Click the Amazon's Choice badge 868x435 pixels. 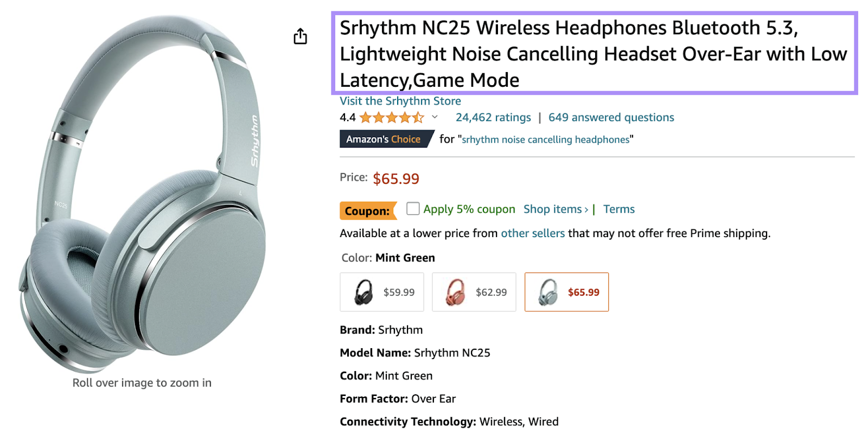(386, 139)
